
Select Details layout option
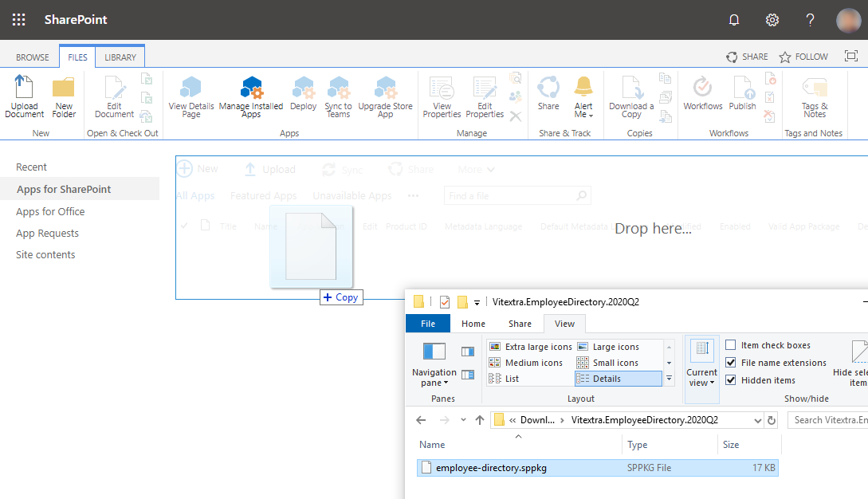[619, 379]
